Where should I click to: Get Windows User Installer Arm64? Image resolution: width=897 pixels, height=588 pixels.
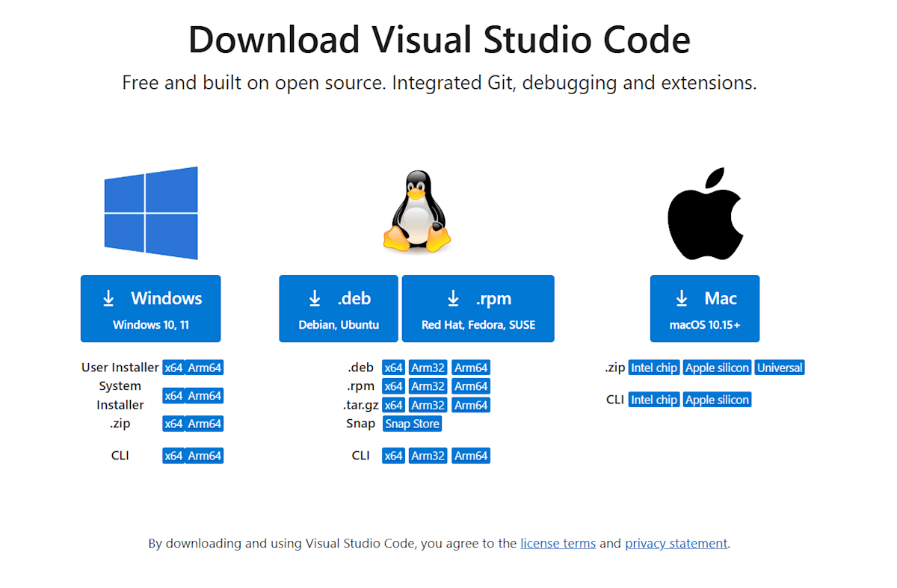(x=205, y=368)
